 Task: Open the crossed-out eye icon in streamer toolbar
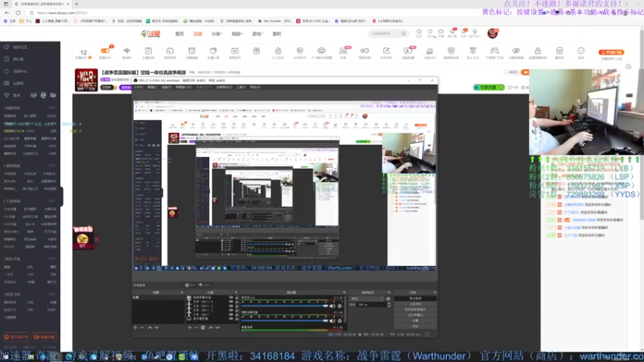(516, 51)
